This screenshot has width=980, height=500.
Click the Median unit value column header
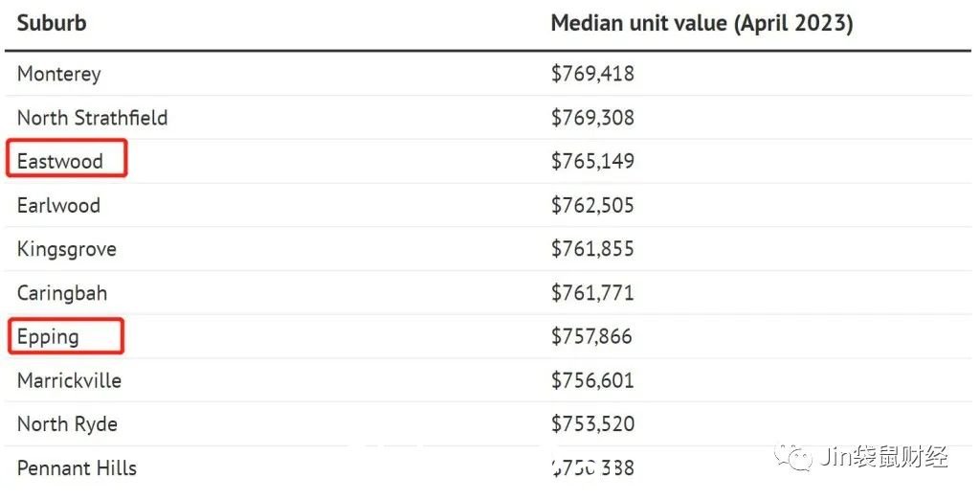coord(702,23)
